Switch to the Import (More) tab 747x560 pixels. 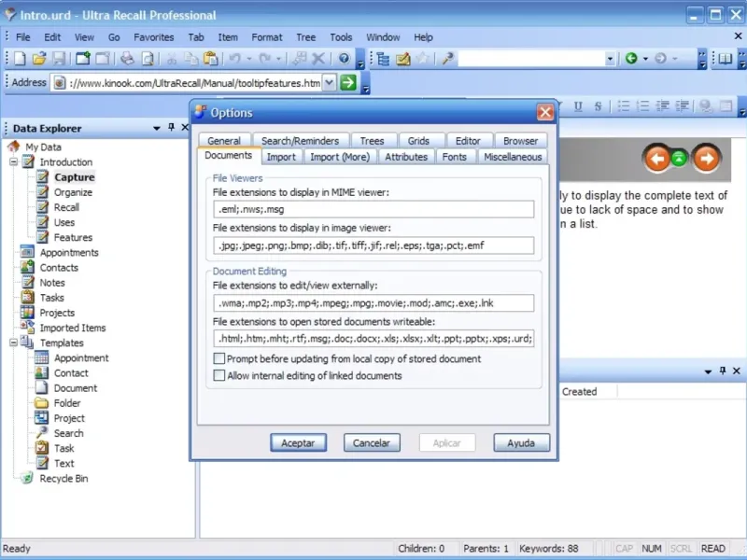coord(340,157)
